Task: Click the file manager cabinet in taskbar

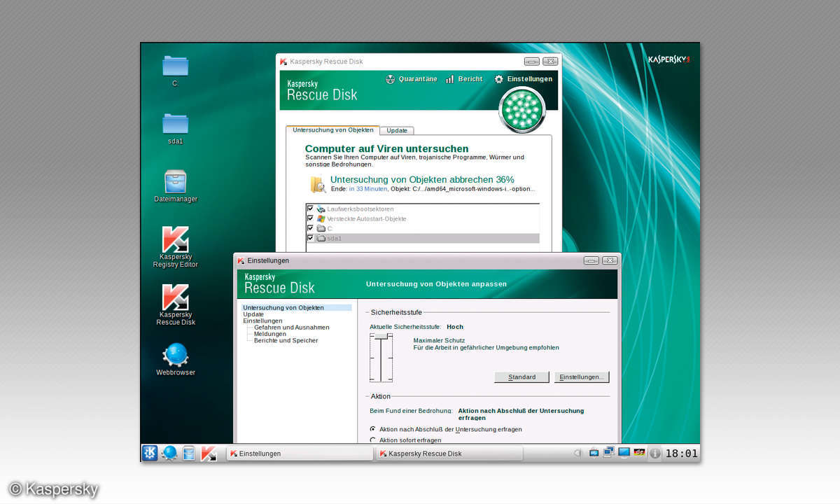Action: pyautogui.click(x=188, y=453)
